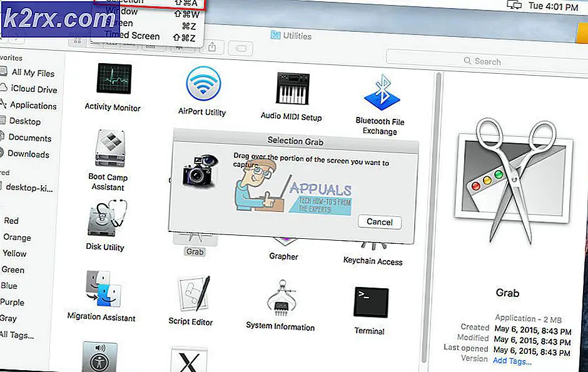The image size is (588, 372).
Task: Select the VoiceOver Utility accessibility icon
Action: (99, 357)
